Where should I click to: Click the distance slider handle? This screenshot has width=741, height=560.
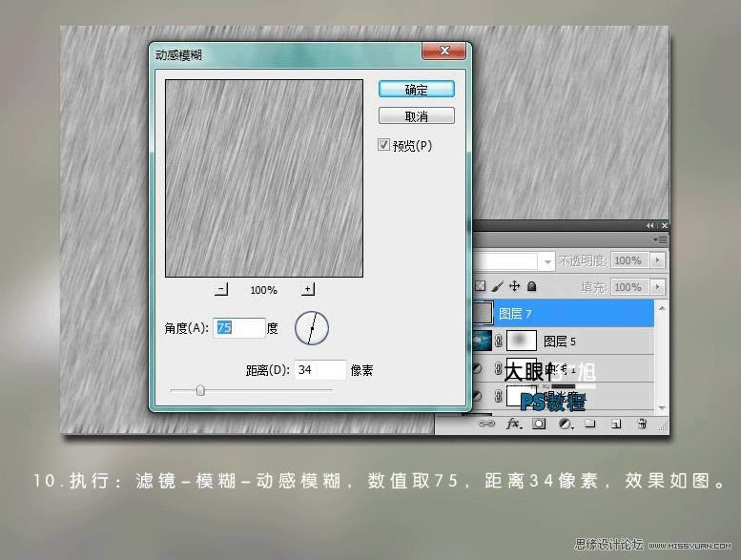click(x=200, y=389)
